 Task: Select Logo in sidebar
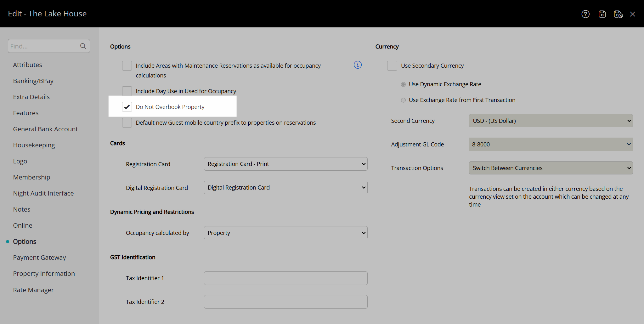(20, 161)
